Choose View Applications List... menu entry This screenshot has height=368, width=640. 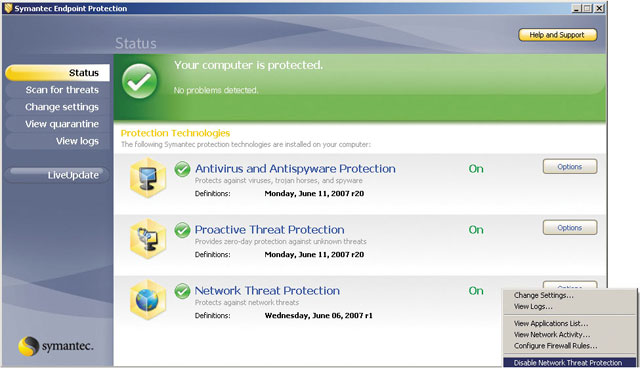(x=570, y=323)
